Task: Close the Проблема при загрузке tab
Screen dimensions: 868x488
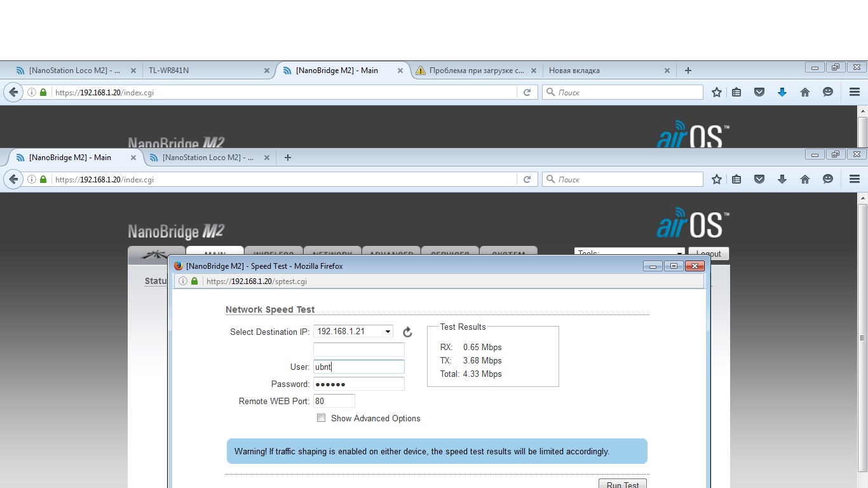Action: tap(534, 71)
